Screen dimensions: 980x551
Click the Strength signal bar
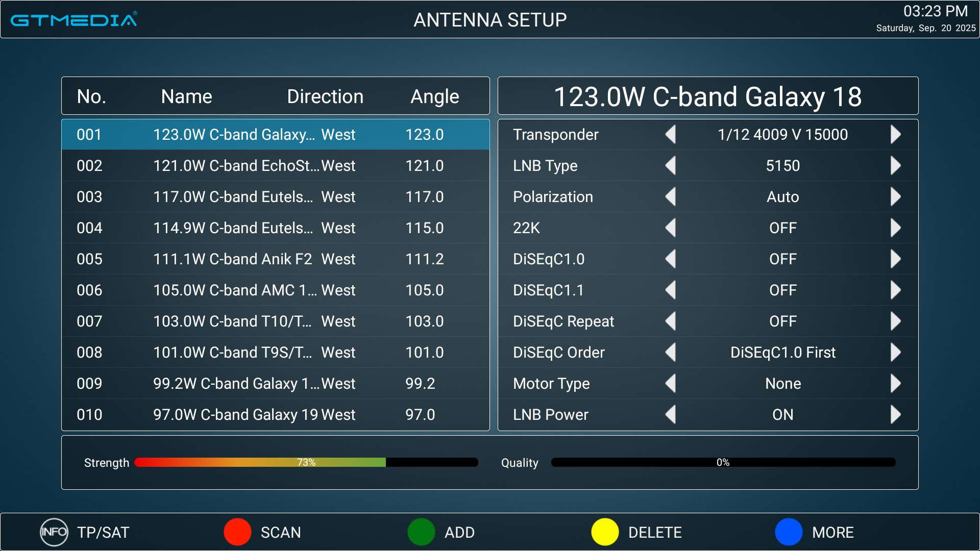pyautogui.click(x=306, y=462)
